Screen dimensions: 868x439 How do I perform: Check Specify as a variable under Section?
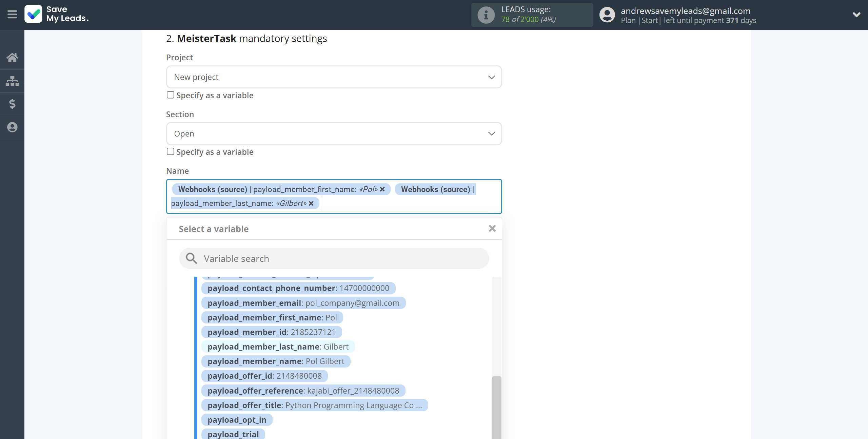pos(170,151)
